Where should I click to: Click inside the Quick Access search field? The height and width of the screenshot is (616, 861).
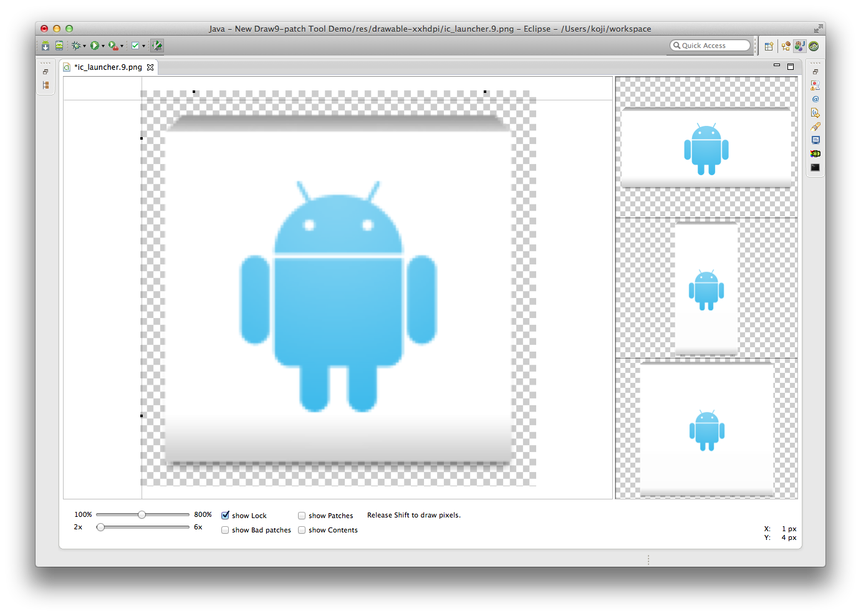point(711,45)
